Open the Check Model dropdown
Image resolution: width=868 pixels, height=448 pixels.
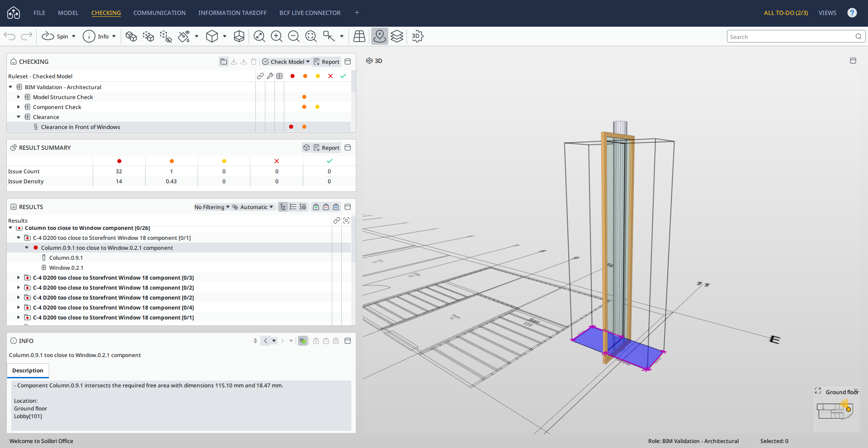point(286,62)
